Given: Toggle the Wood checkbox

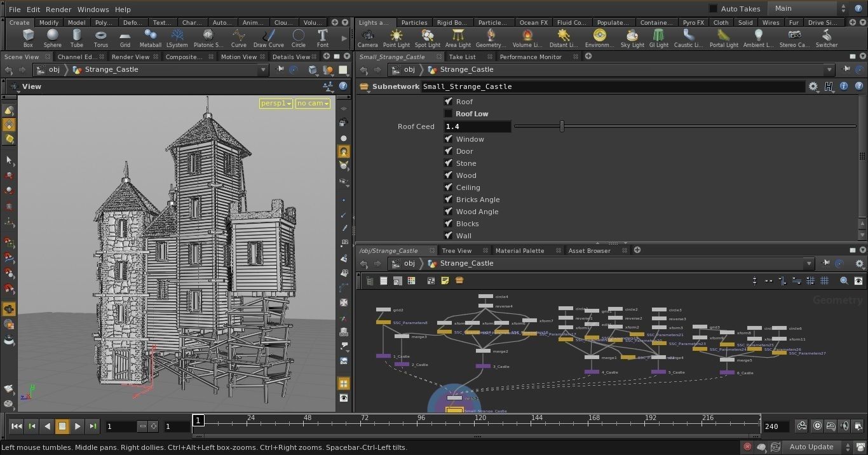Looking at the screenshot, I should 448,175.
